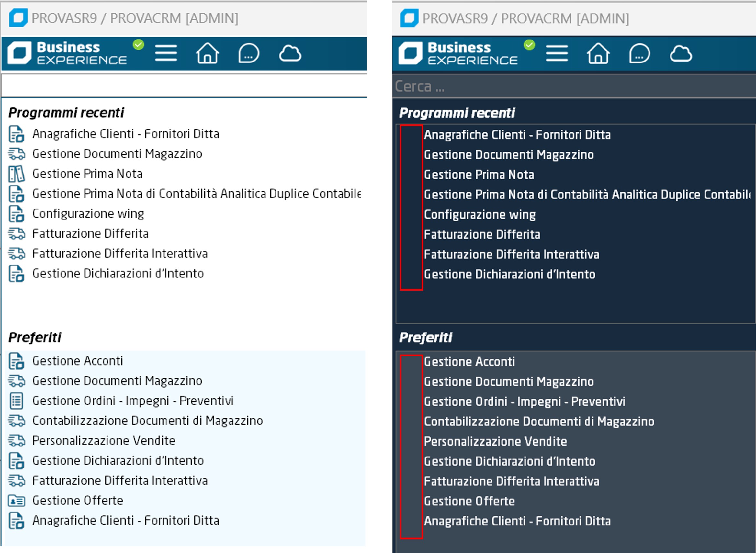Open 'Contabilizzazione Documenti di Magazzino' in the light-themed panel
Viewport: 756px width, 553px height.
tap(147, 421)
